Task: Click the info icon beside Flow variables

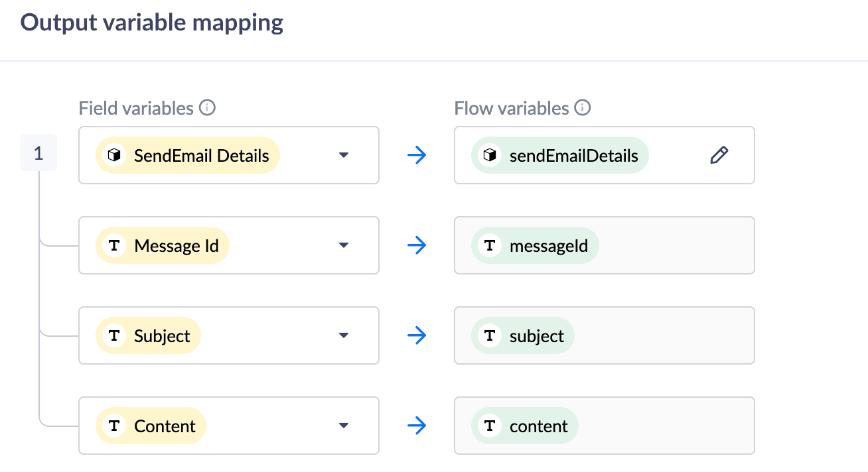Action: click(x=582, y=108)
